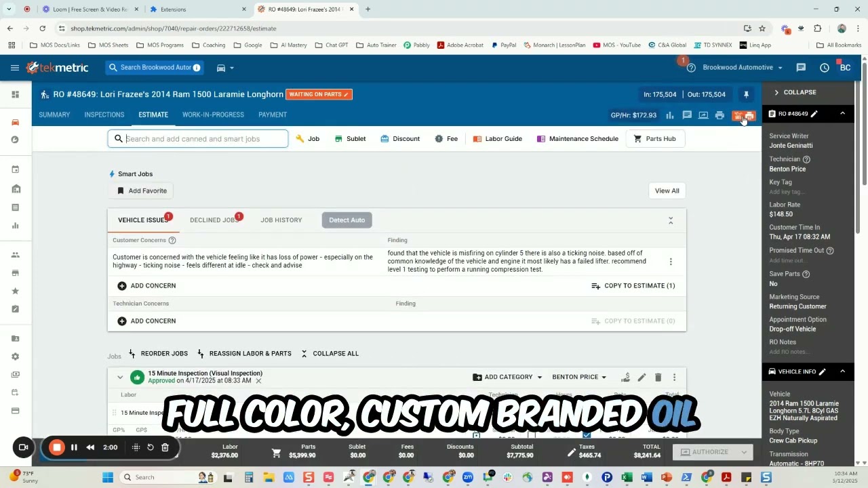Screen dimensions: 868x488
Task: Open the Brookwood Automotive shop dropdown
Action: coord(743,68)
